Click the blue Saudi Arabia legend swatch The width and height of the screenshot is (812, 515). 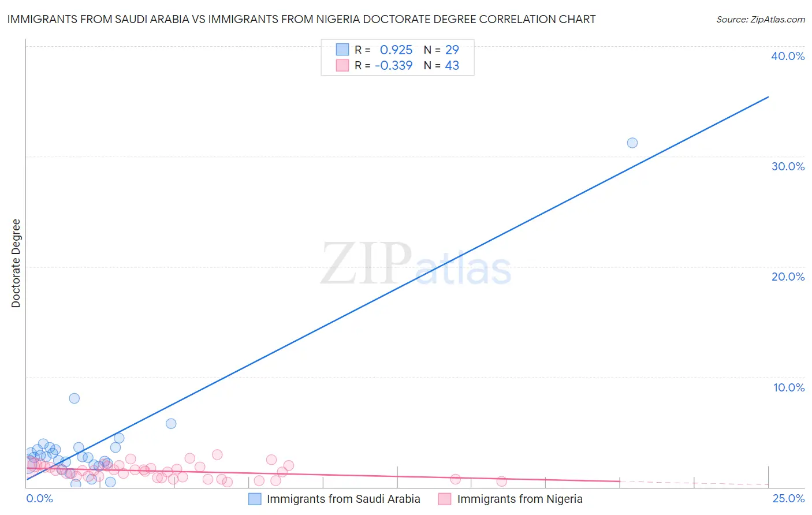[255, 499]
